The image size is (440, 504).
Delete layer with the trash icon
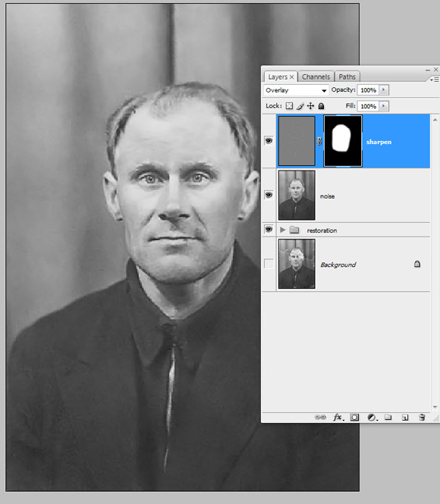(x=422, y=417)
